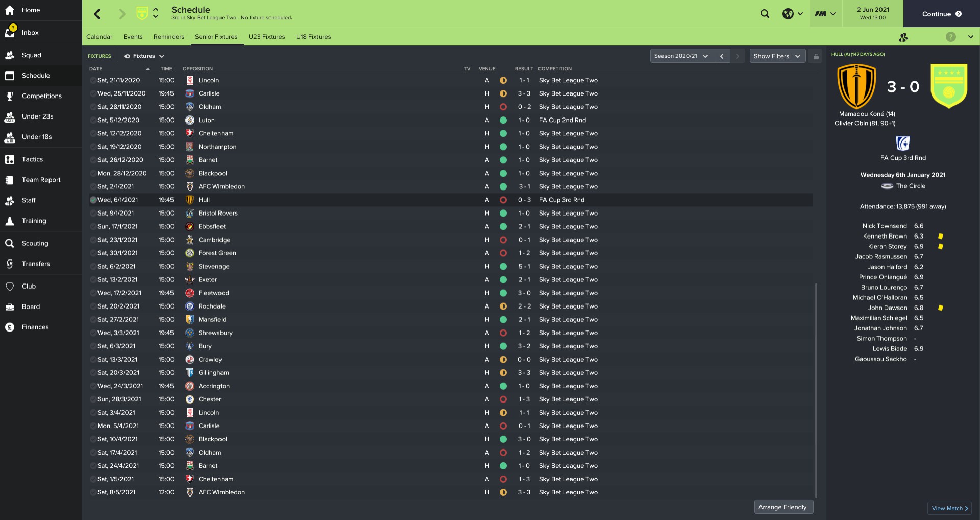Go to Scouting in the sidebar
The width and height of the screenshot is (980, 520).
(35, 243)
